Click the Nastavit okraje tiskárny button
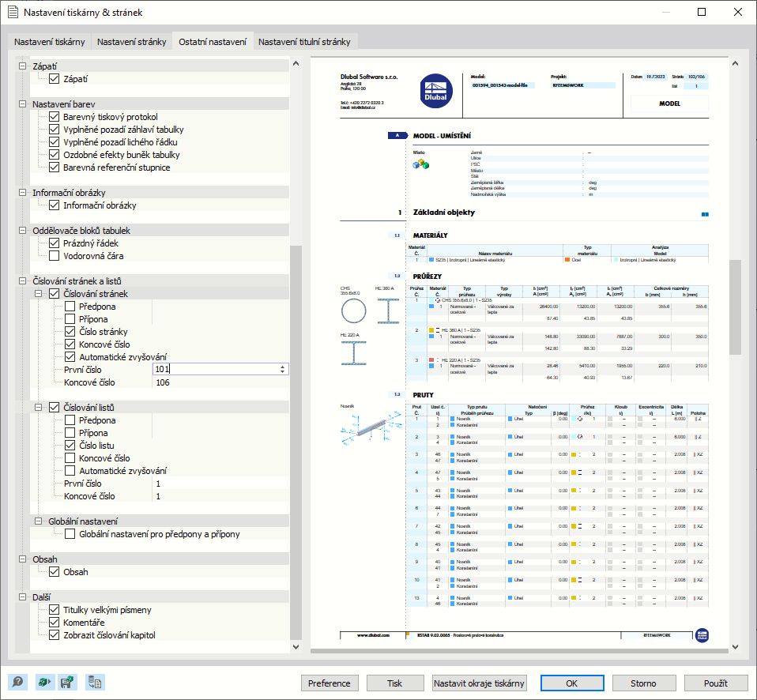 [x=479, y=683]
